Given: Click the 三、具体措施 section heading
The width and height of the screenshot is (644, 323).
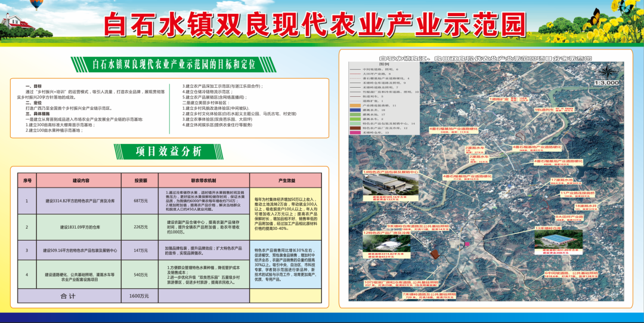Looking at the screenshot, I should 38,113.
